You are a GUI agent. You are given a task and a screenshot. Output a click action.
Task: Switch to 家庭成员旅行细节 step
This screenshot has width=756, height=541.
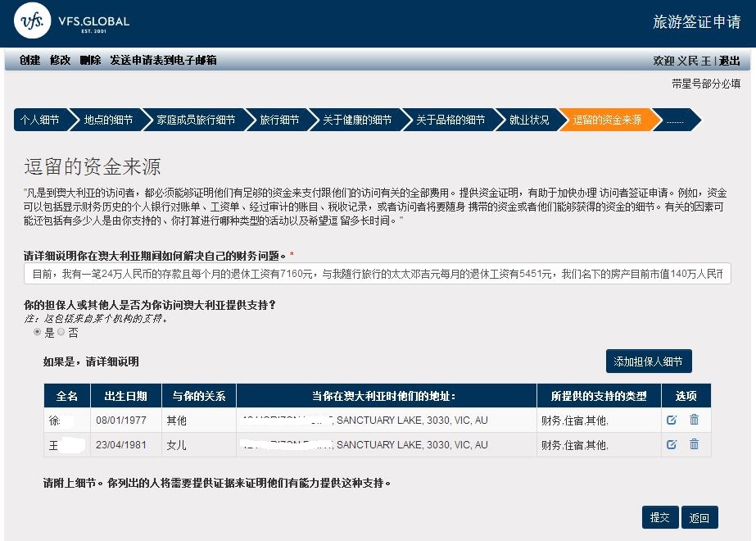[195, 120]
